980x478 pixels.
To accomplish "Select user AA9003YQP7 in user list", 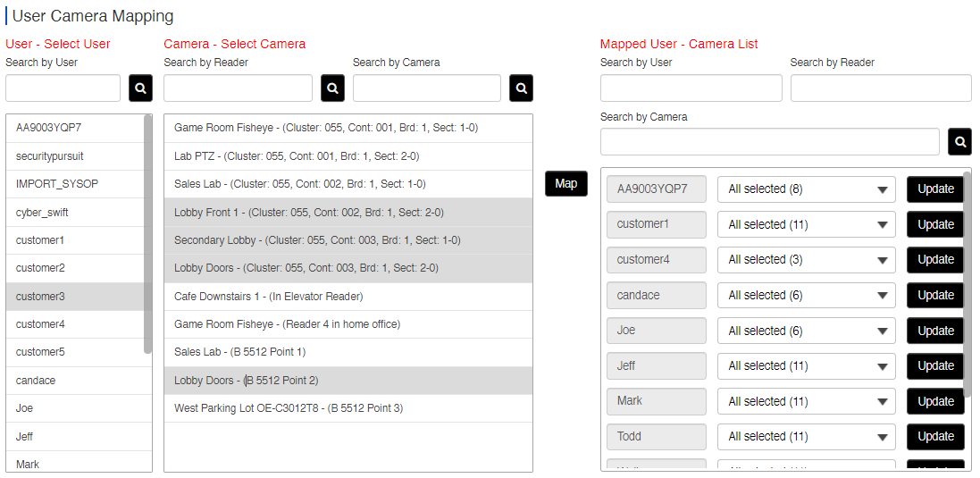I will point(75,128).
